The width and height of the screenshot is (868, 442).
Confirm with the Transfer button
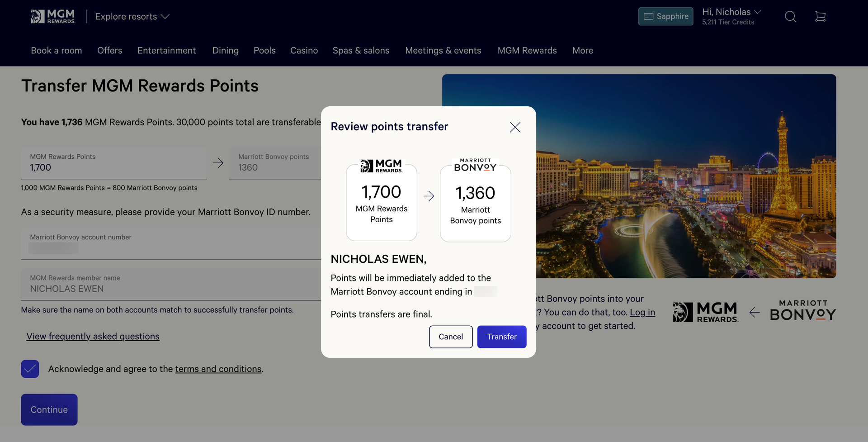click(x=501, y=337)
